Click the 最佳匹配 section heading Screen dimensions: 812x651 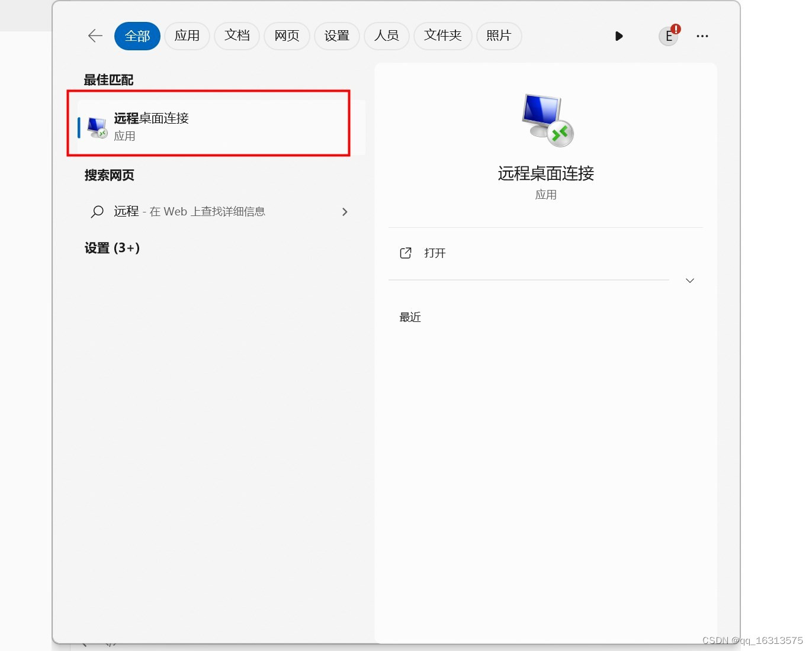coord(108,80)
